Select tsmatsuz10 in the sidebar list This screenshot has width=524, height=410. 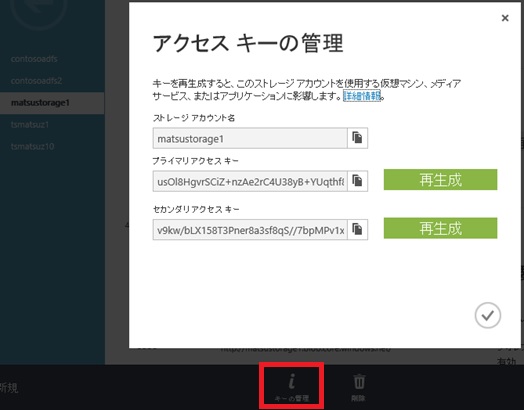[x=32, y=147]
